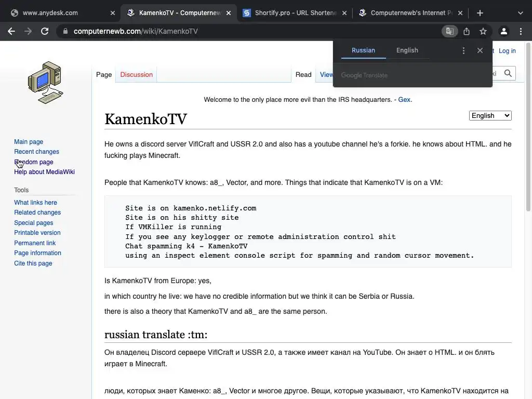532x399 pixels.
Task: Click the Tools sidebar heading
Action: pyautogui.click(x=21, y=190)
